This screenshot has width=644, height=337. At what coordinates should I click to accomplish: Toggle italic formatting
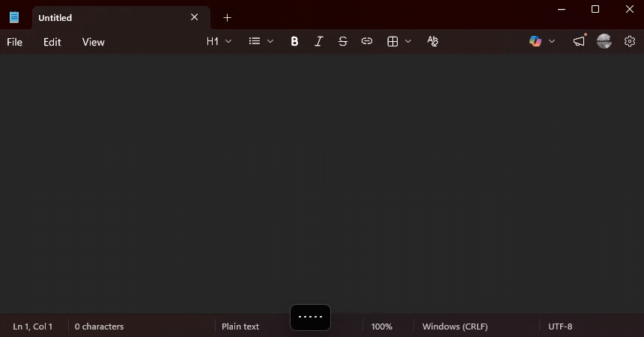[x=319, y=41]
